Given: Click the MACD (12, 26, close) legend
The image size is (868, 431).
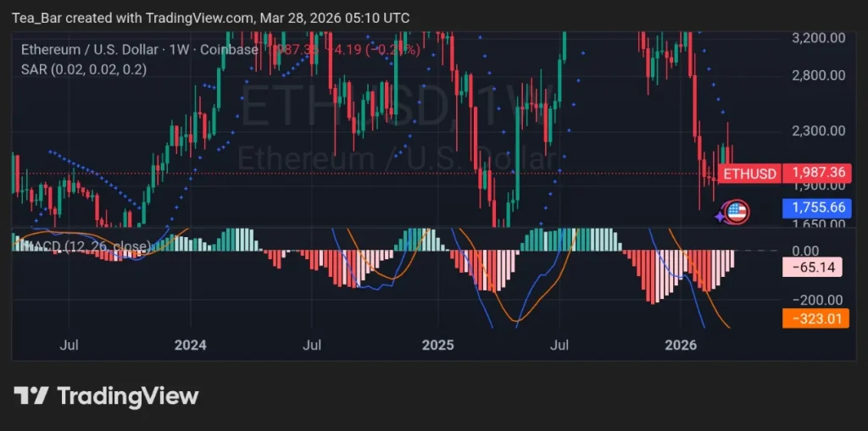Looking at the screenshot, I should (x=85, y=246).
